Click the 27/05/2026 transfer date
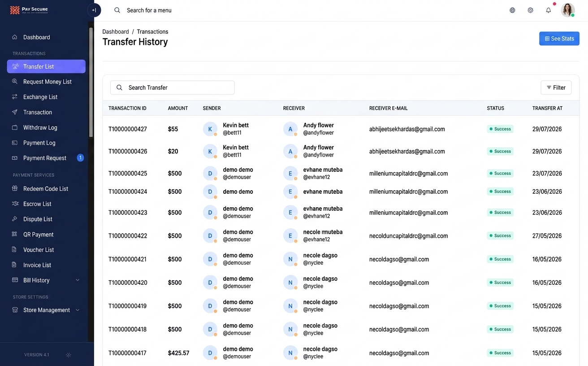 tap(547, 236)
